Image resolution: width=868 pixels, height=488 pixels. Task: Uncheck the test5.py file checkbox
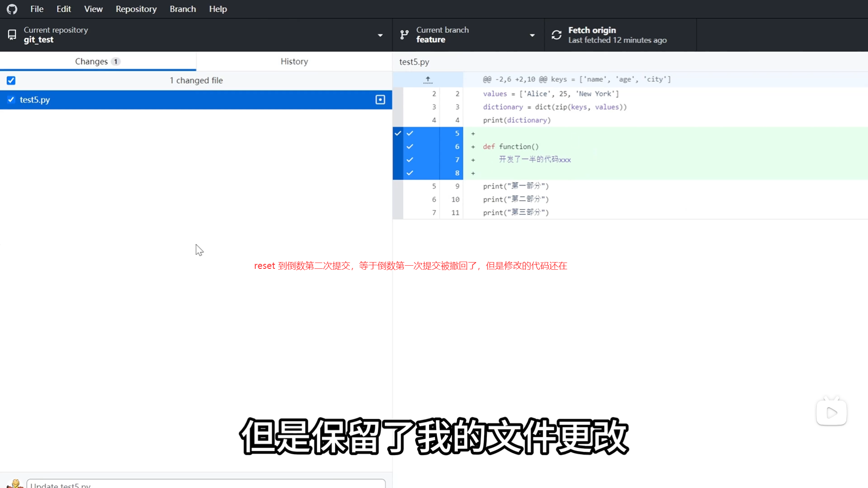[11, 100]
